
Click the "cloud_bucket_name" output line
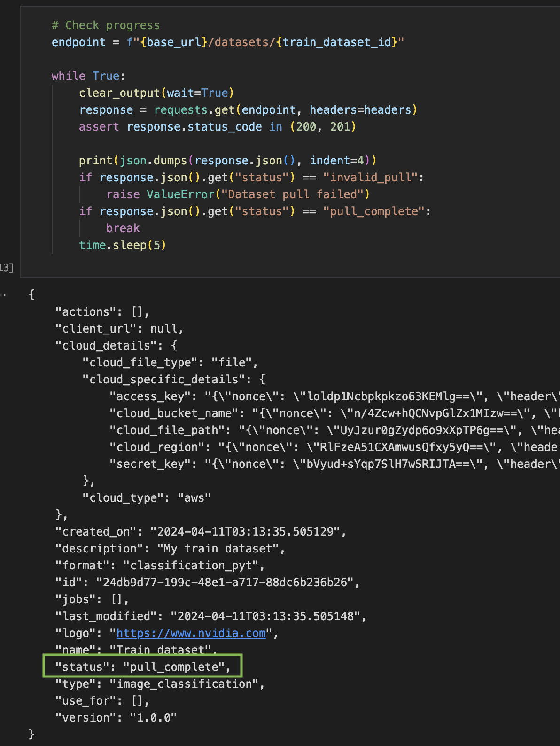pyautogui.click(x=334, y=413)
